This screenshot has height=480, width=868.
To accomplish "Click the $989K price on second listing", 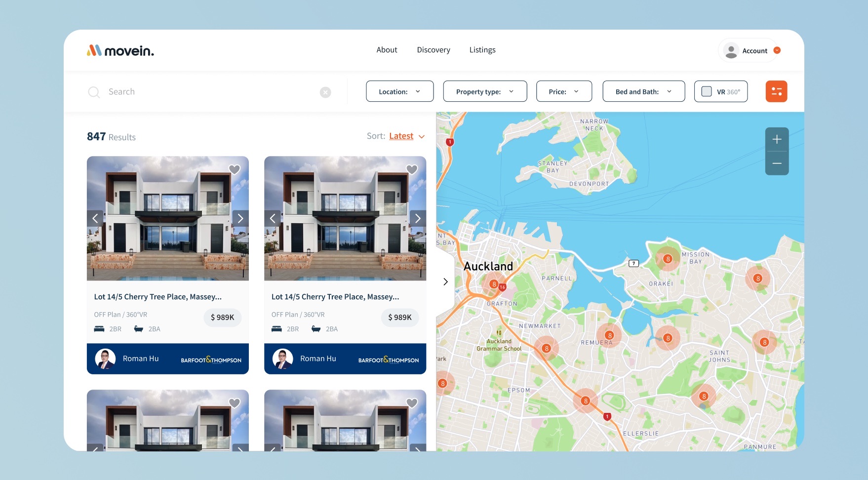I will pyautogui.click(x=400, y=318).
